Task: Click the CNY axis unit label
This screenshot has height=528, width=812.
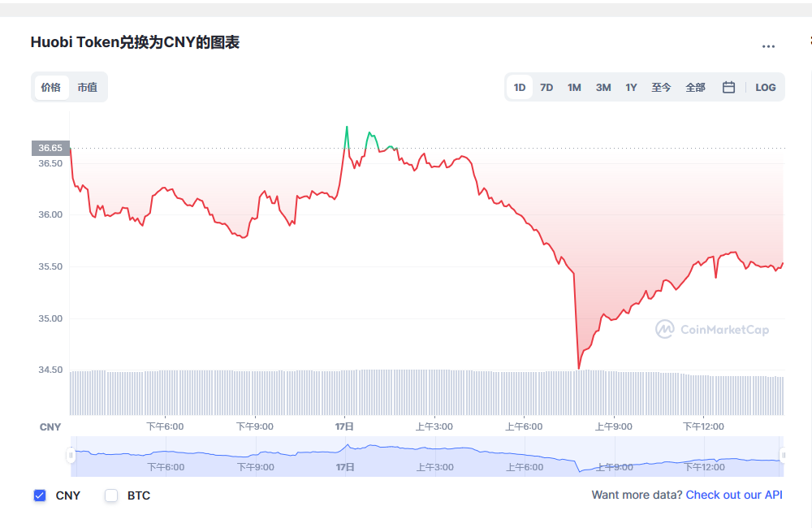Action: [x=50, y=427]
